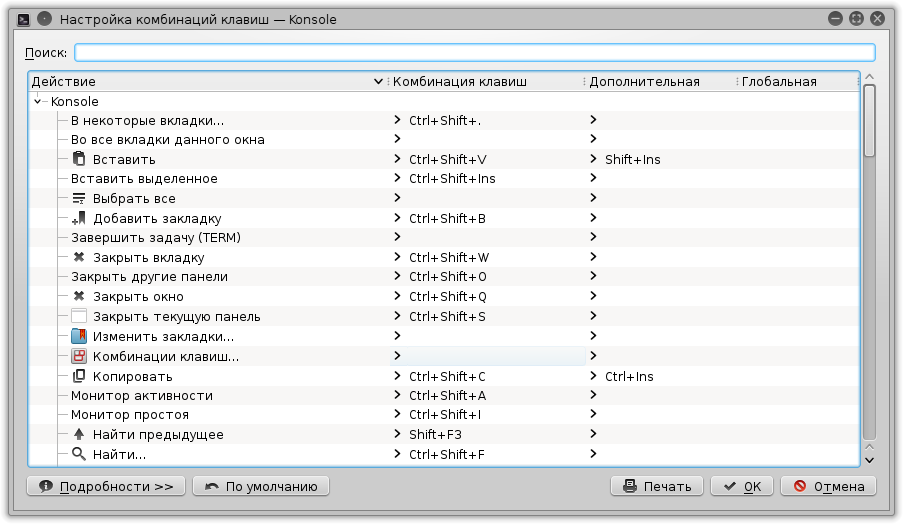Select the row Монитор активности
Screen dimensions: 903x524
click(x=444, y=396)
